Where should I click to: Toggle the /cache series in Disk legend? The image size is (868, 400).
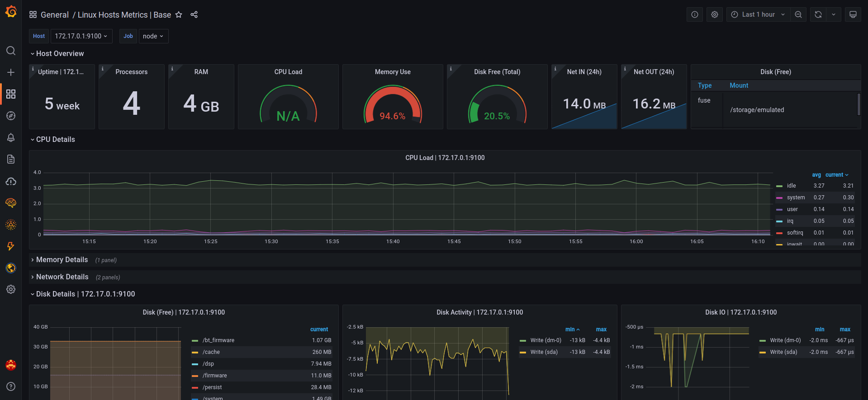point(211,352)
